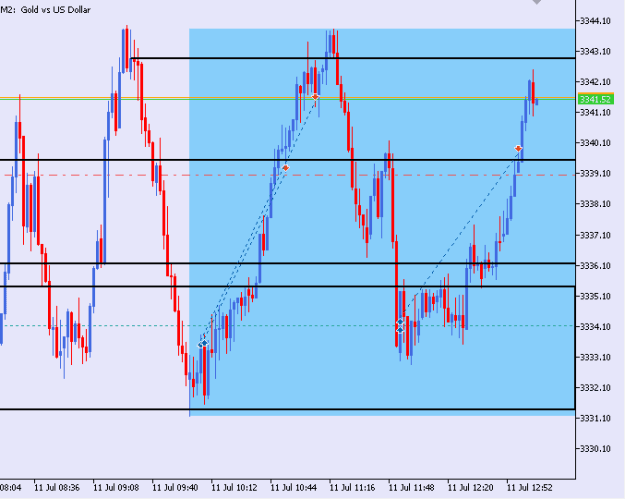Screen dimensions: 625x499
Task: Click the 3332.10 price axis label
Action: point(595,388)
